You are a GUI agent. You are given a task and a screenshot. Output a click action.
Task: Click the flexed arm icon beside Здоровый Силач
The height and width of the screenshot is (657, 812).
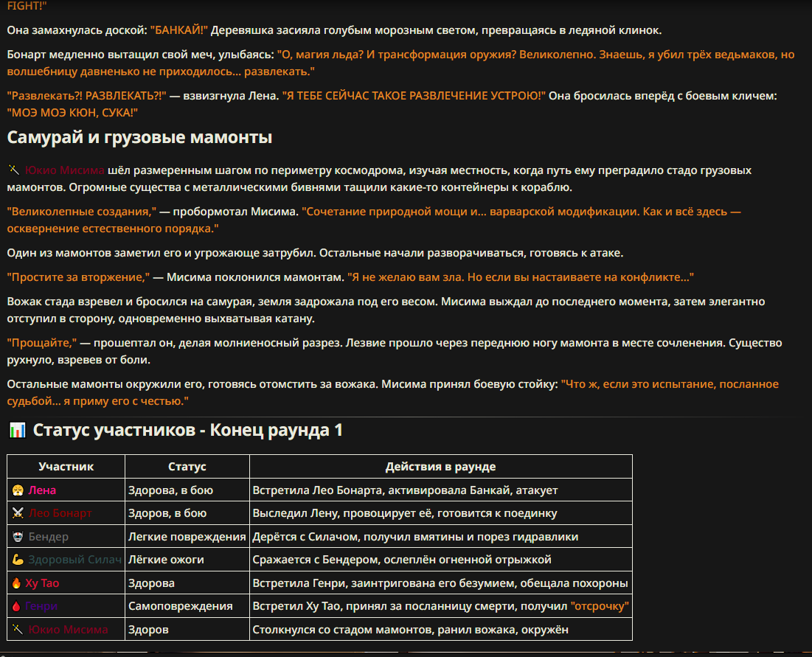coord(18,560)
